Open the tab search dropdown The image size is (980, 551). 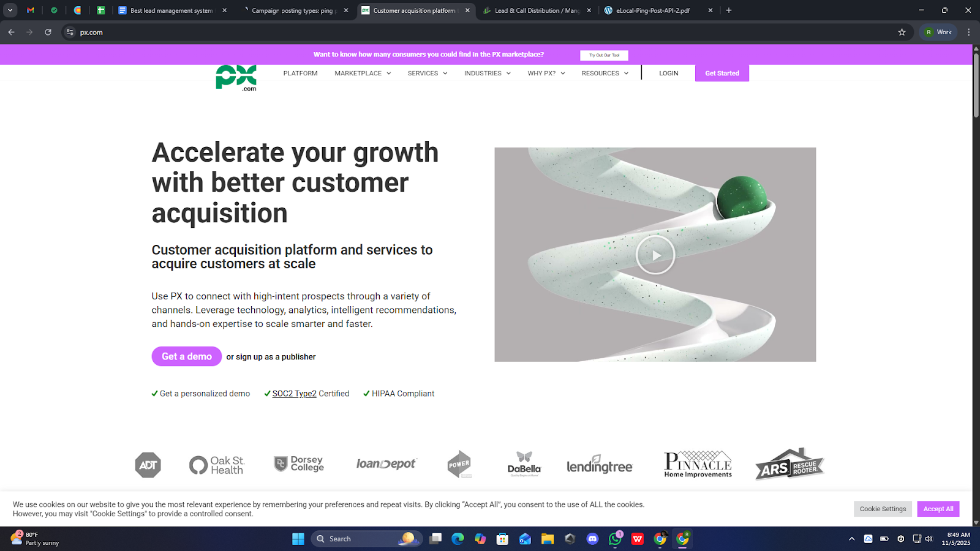pos(10,10)
